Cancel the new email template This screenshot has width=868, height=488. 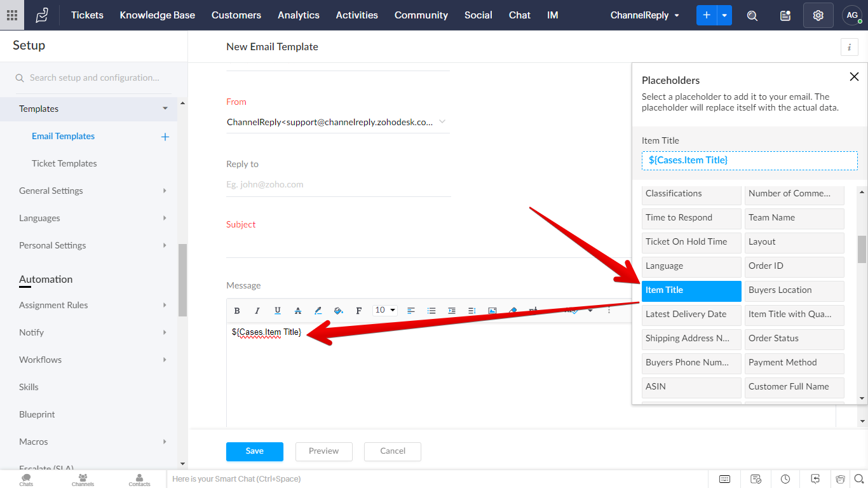(393, 451)
